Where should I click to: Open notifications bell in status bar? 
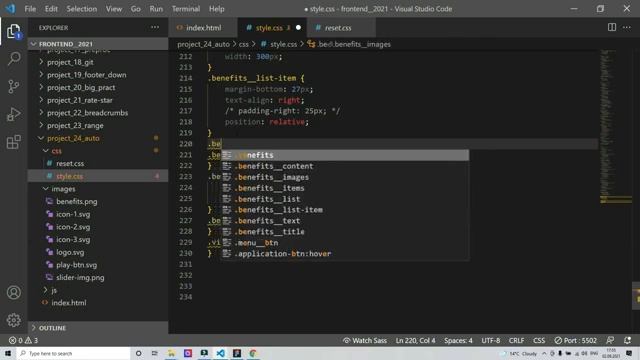(x=627, y=340)
